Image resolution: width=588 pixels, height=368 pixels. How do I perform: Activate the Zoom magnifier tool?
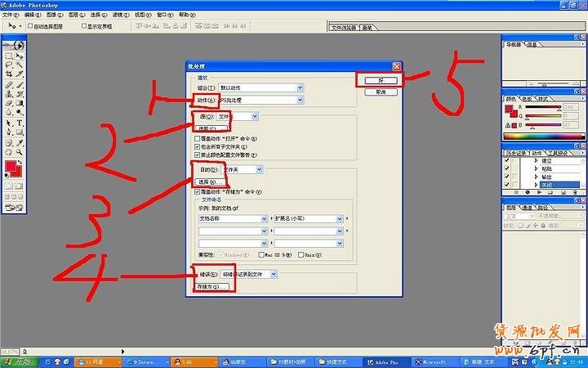(x=19, y=151)
